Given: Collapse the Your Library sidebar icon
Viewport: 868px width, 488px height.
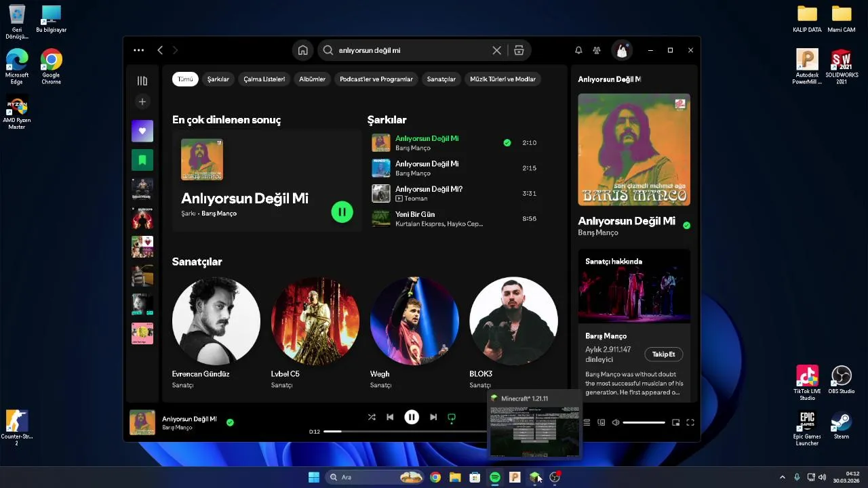Looking at the screenshot, I should 142,81.
